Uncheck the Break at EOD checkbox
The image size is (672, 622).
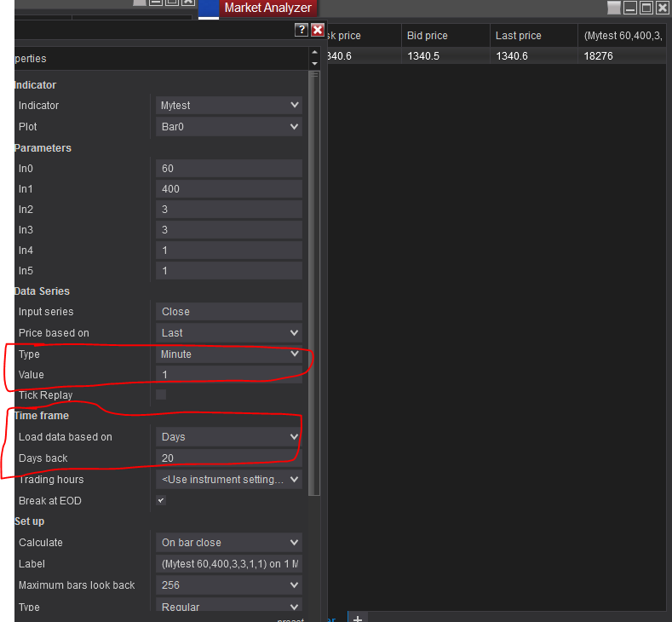pyautogui.click(x=161, y=500)
